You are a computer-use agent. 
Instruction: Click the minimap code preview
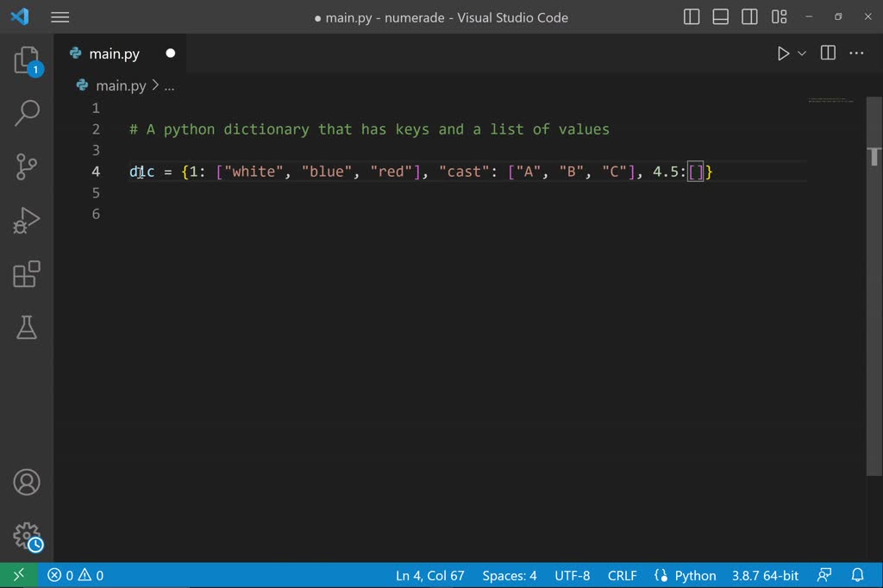click(830, 100)
